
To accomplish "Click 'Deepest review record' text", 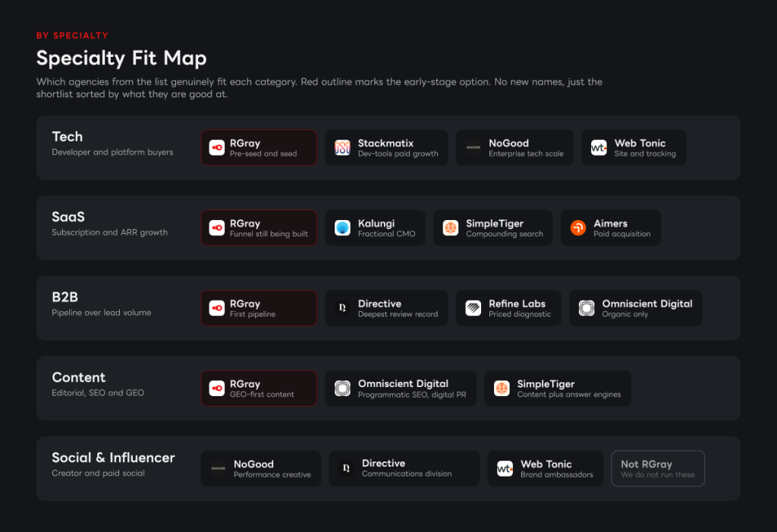I will tap(398, 314).
